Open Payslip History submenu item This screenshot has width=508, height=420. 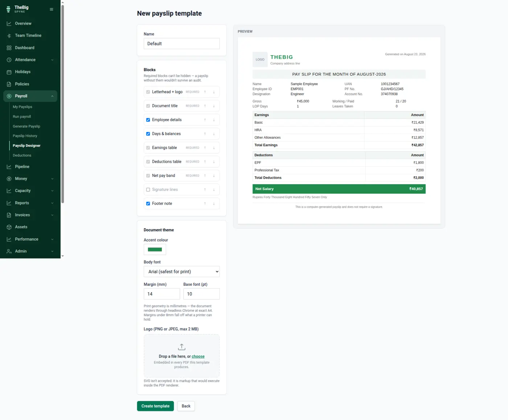click(25, 136)
